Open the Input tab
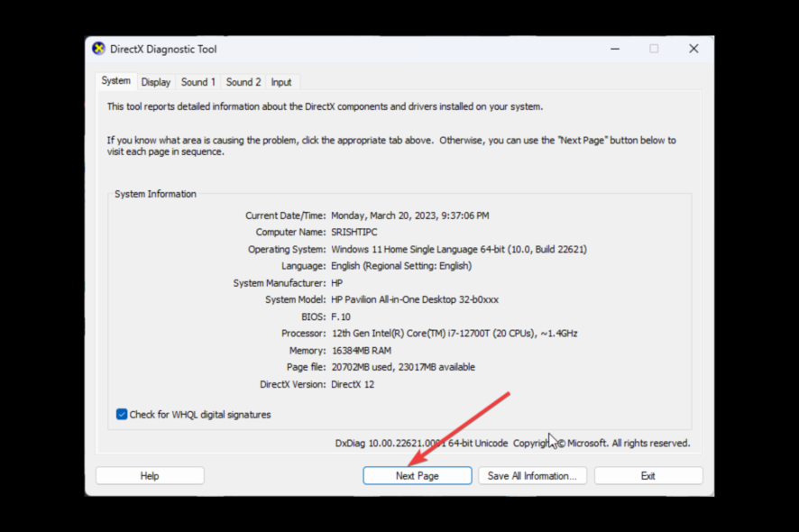Image resolution: width=799 pixels, height=532 pixels. (x=281, y=82)
